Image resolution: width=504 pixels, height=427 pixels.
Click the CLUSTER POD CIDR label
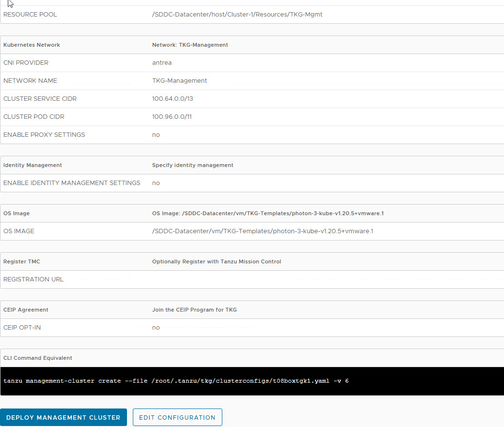pyautogui.click(x=34, y=117)
